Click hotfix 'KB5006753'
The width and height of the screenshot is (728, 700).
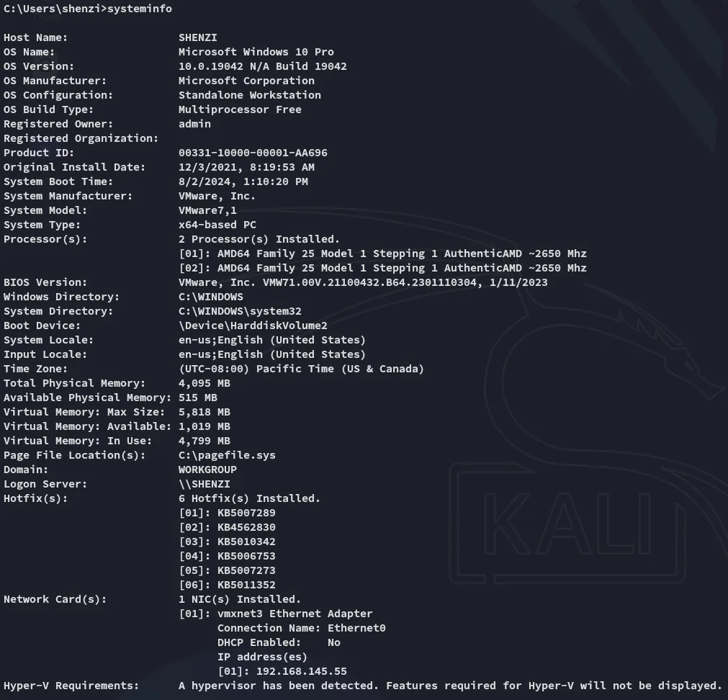tap(246, 556)
